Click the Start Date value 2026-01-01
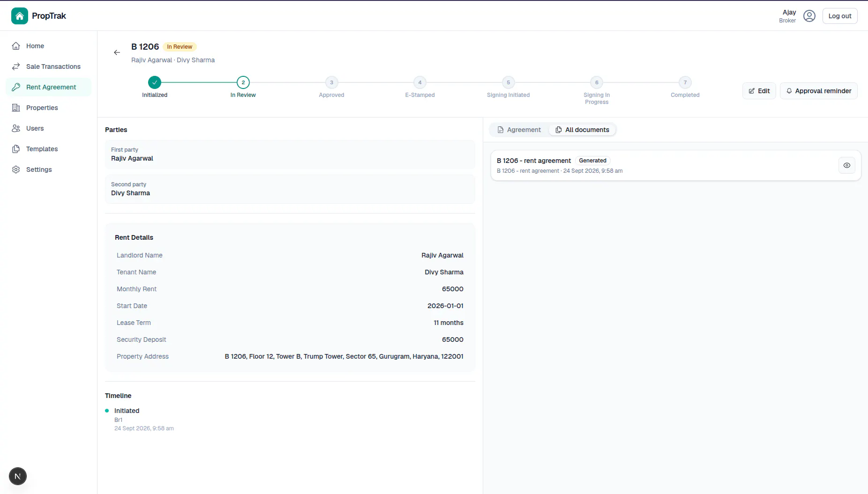868x494 pixels. tap(445, 306)
